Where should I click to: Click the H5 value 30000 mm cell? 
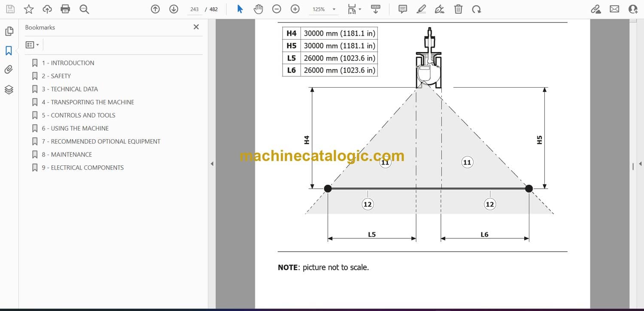tap(339, 46)
